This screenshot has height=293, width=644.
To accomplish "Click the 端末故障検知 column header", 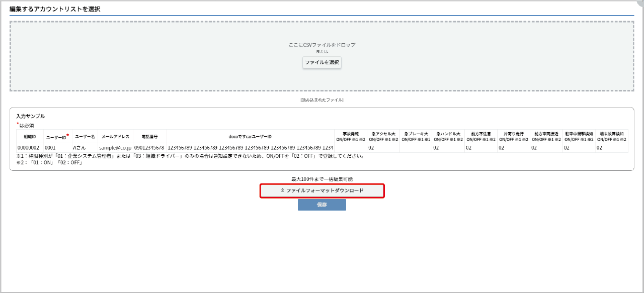I will (612, 137).
